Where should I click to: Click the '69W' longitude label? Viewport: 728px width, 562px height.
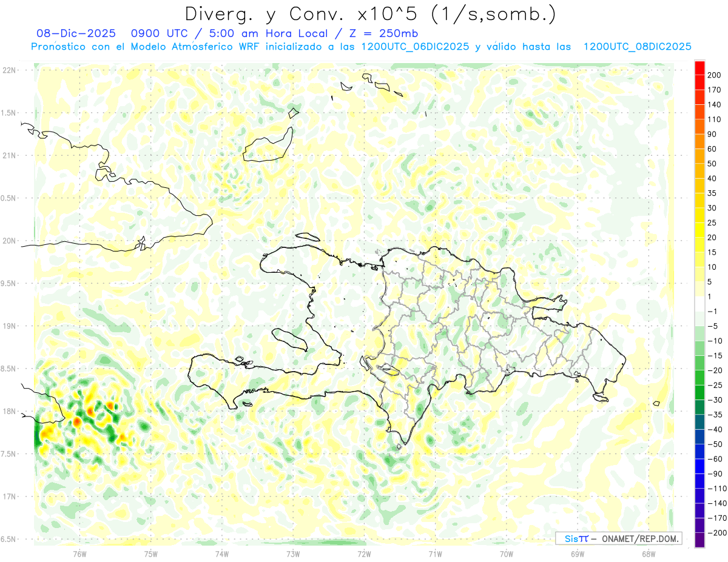(x=578, y=554)
